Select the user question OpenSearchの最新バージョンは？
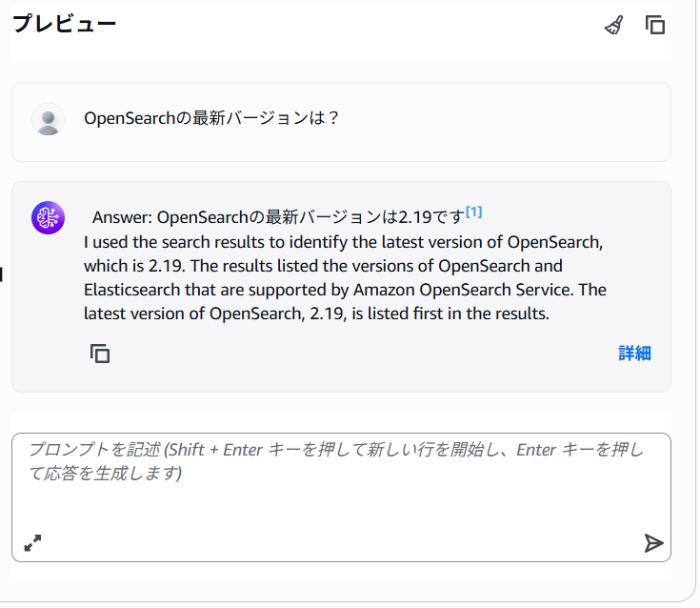 tap(211, 118)
